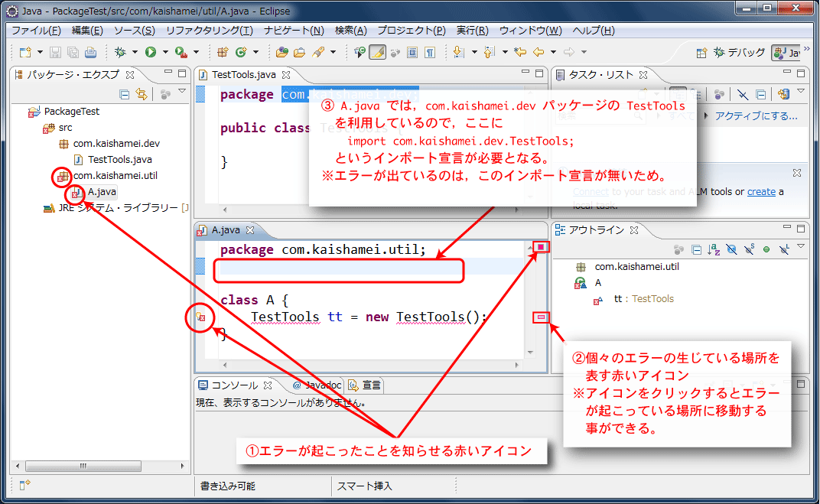
Task: Navigate back with the yellow left arrow
Action: coord(539,52)
